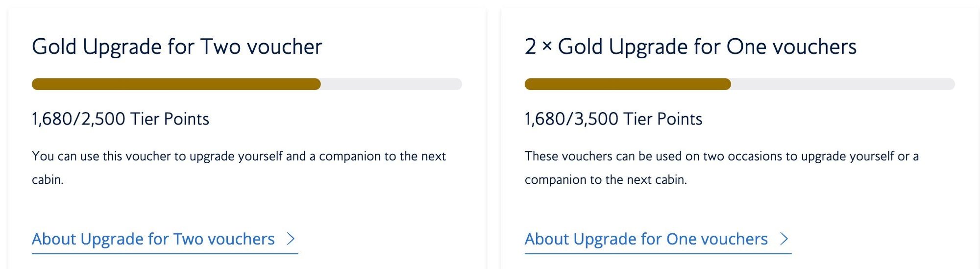
Task: Click the leading "2" in the right heading
Action: pyautogui.click(x=530, y=47)
